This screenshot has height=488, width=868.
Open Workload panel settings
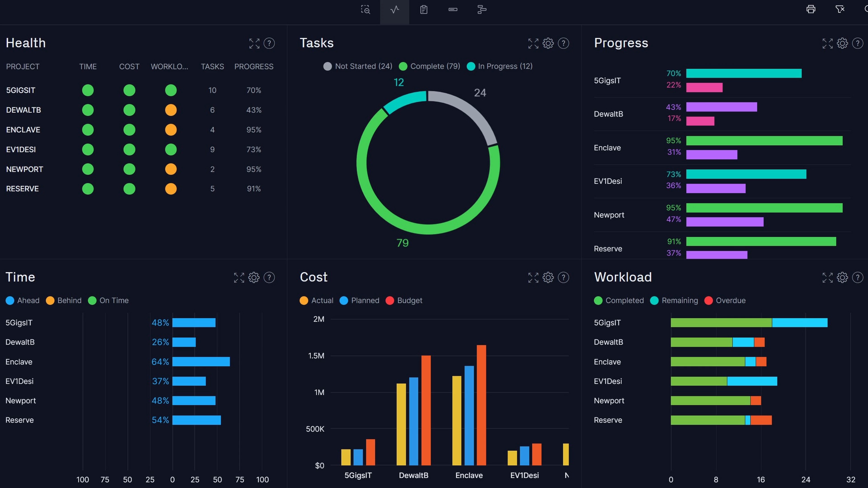click(842, 277)
